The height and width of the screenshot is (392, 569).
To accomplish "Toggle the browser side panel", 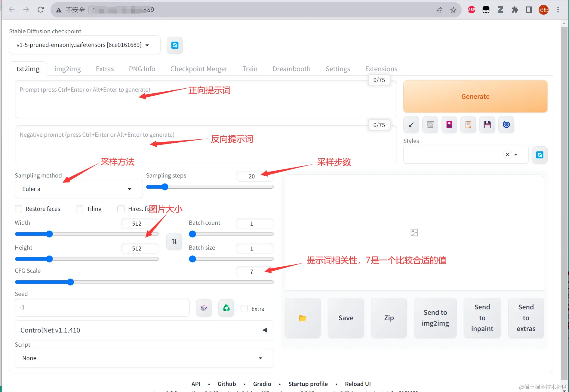I will [x=529, y=10].
